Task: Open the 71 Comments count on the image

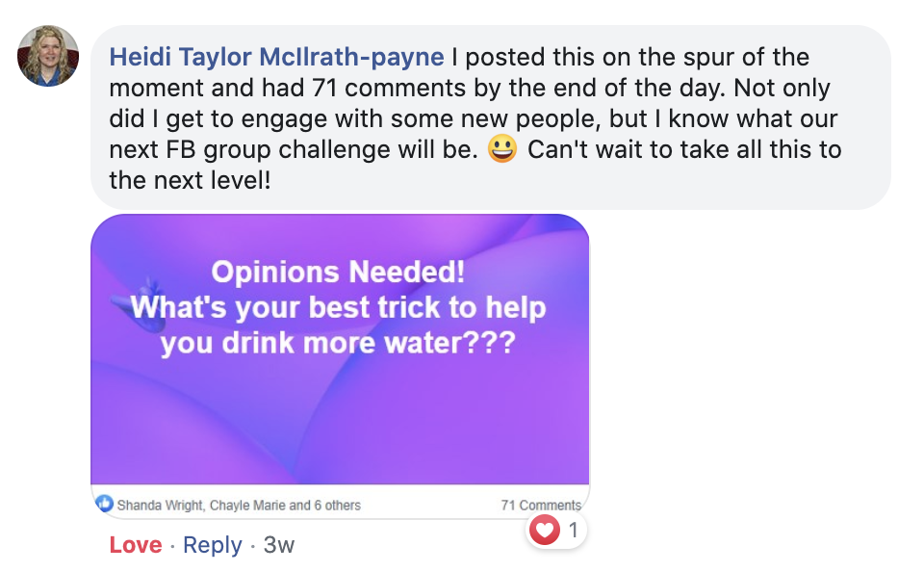Action: tap(541, 506)
